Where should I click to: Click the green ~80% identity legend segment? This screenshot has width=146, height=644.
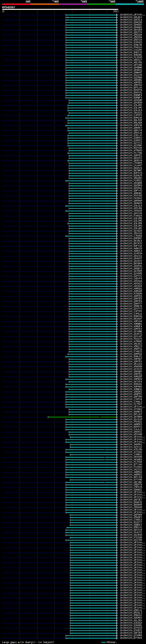click(x=101, y=4)
